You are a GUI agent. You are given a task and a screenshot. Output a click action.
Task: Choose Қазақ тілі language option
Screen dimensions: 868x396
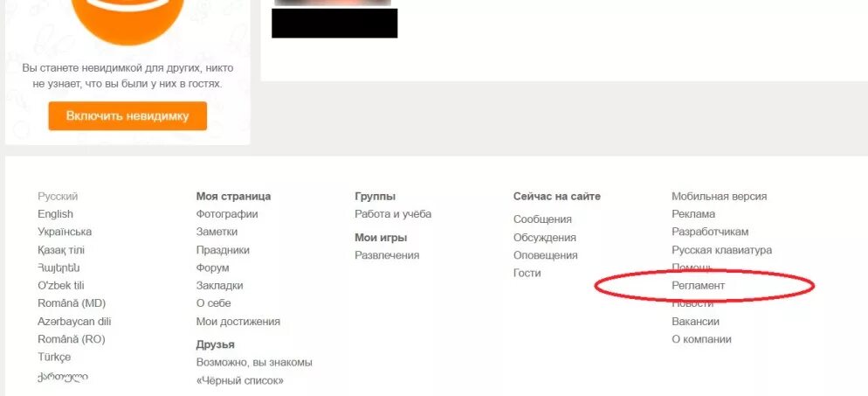[x=61, y=250]
